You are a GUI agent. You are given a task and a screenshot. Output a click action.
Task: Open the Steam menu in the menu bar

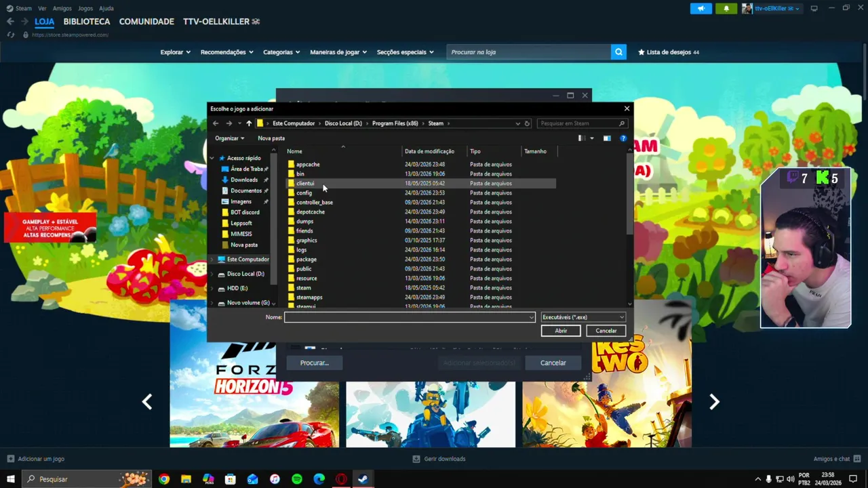(x=23, y=8)
